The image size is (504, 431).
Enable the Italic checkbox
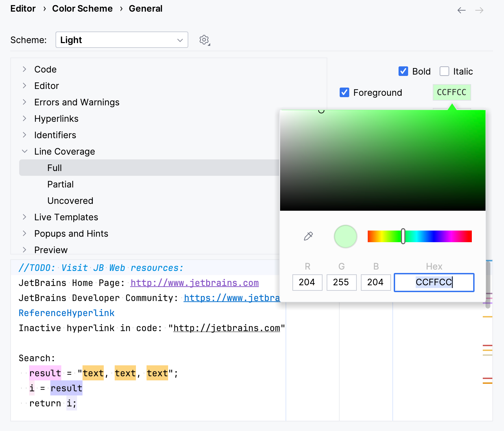coord(444,71)
